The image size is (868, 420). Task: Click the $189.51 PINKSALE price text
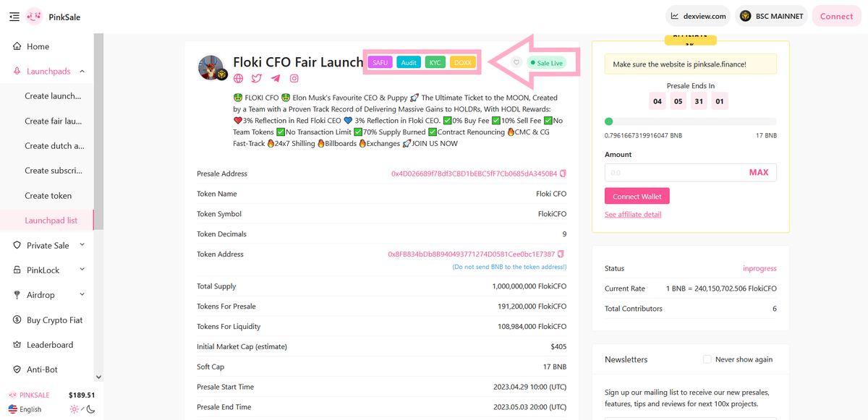(x=82, y=395)
